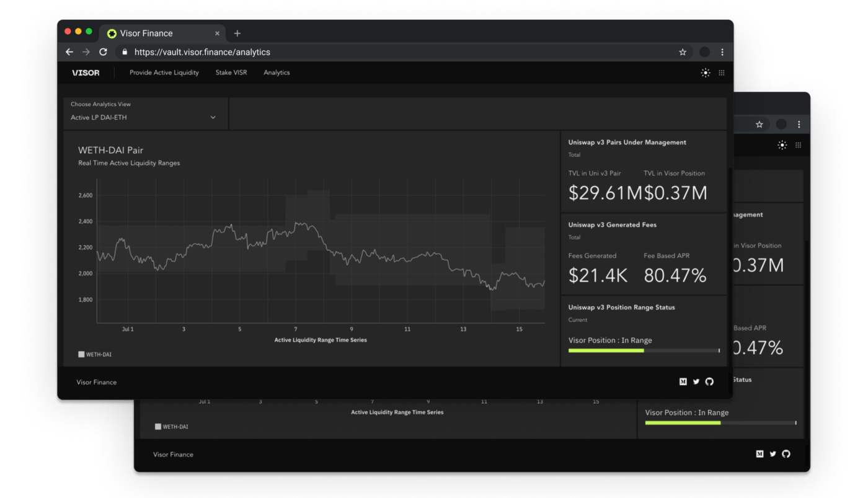Click the profile avatar in the back window

pos(781,124)
